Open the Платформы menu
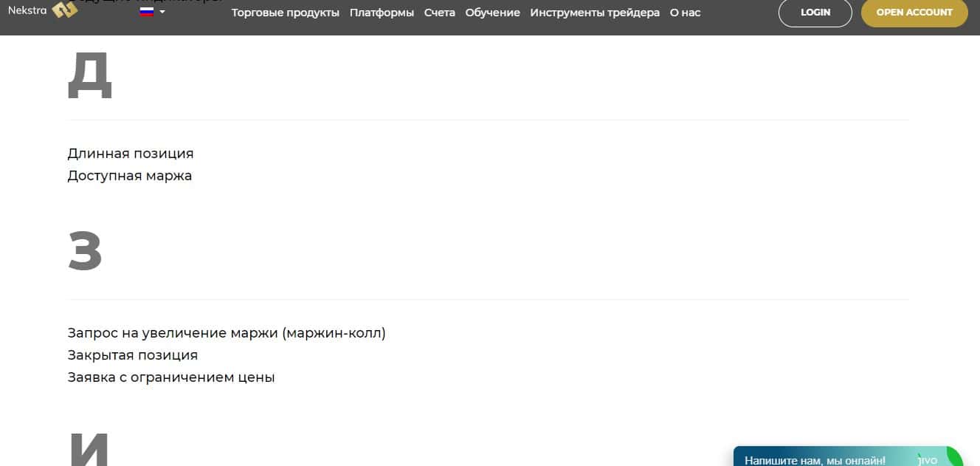 pyautogui.click(x=382, y=13)
